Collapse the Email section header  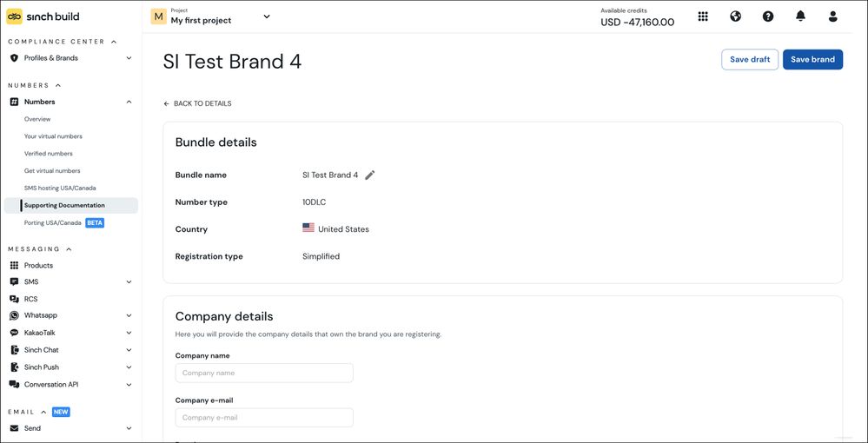point(27,412)
